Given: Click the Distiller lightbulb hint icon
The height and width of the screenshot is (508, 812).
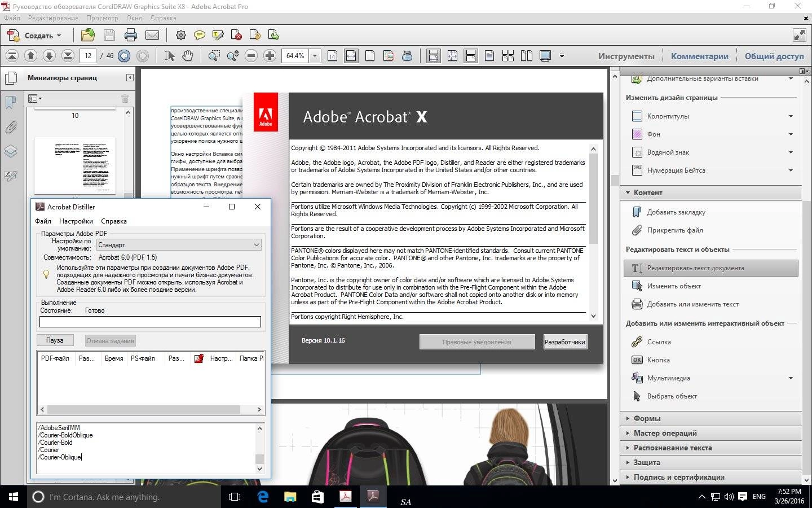Looking at the screenshot, I should [x=47, y=274].
